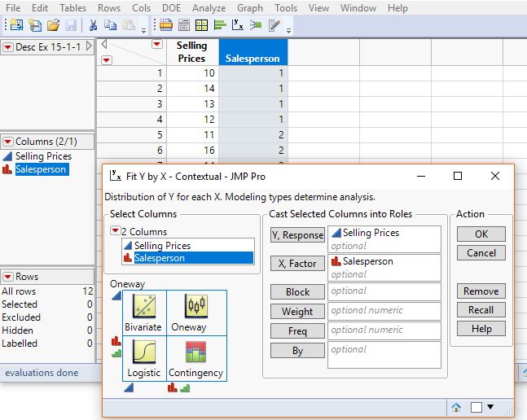Open the DOE menu
Viewport: 527px width, 420px height.
tap(171, 7)
